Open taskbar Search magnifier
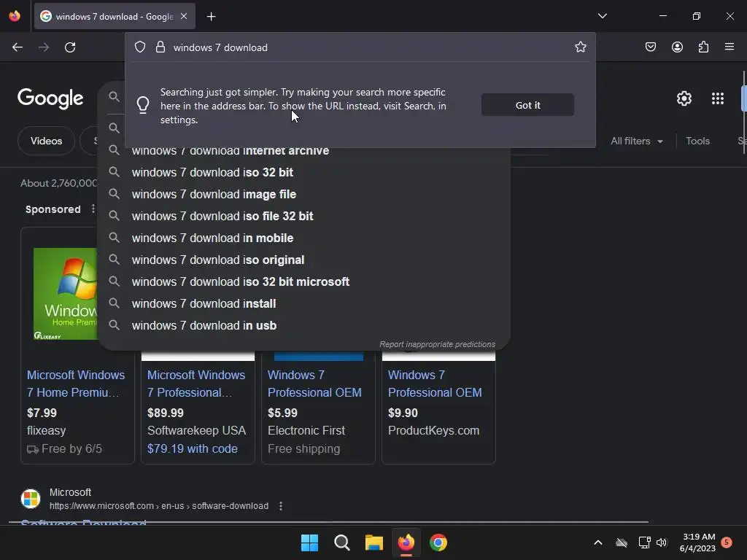The image size is (747, 560). tap(341, 542)
